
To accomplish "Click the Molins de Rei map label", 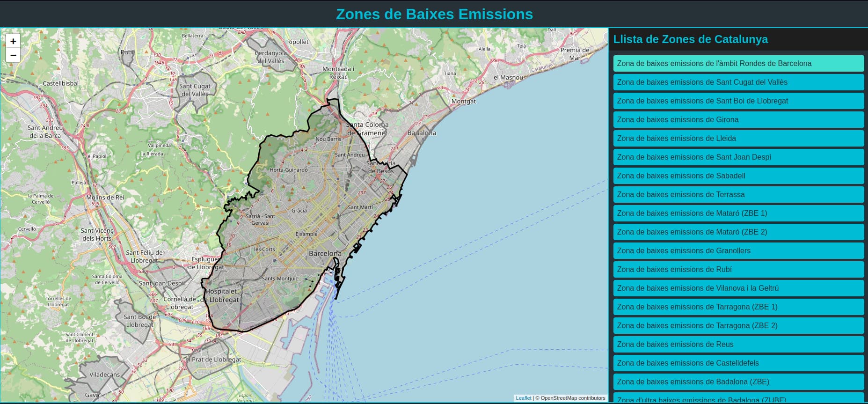I will point(105,198).
